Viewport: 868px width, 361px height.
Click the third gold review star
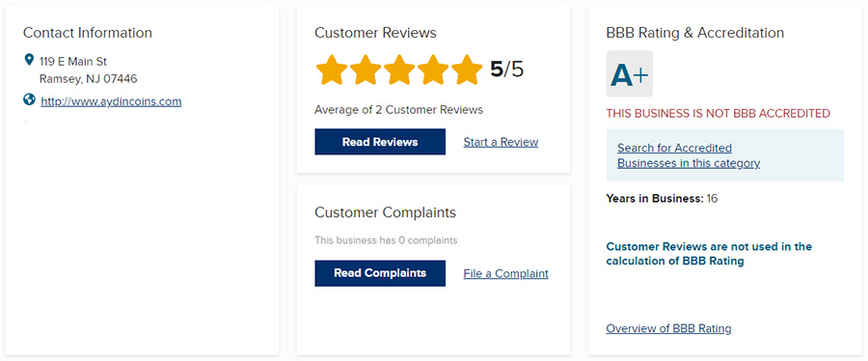click(x=399, y=69)
